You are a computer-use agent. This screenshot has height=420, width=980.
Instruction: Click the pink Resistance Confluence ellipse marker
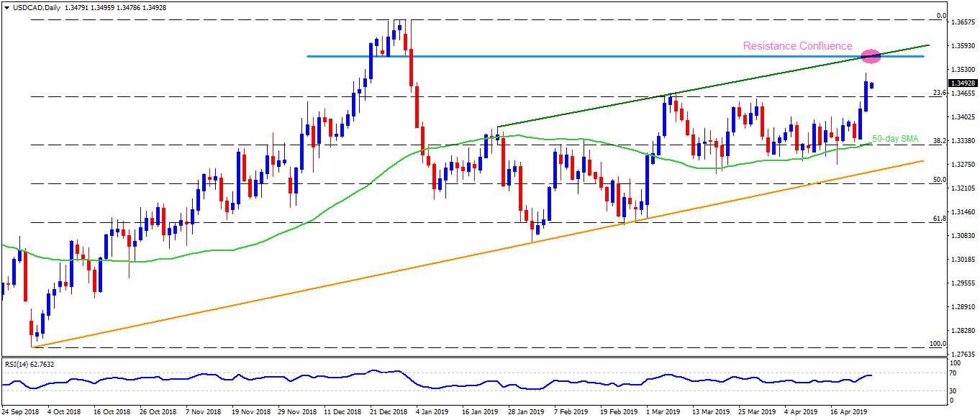pos(871,55)
